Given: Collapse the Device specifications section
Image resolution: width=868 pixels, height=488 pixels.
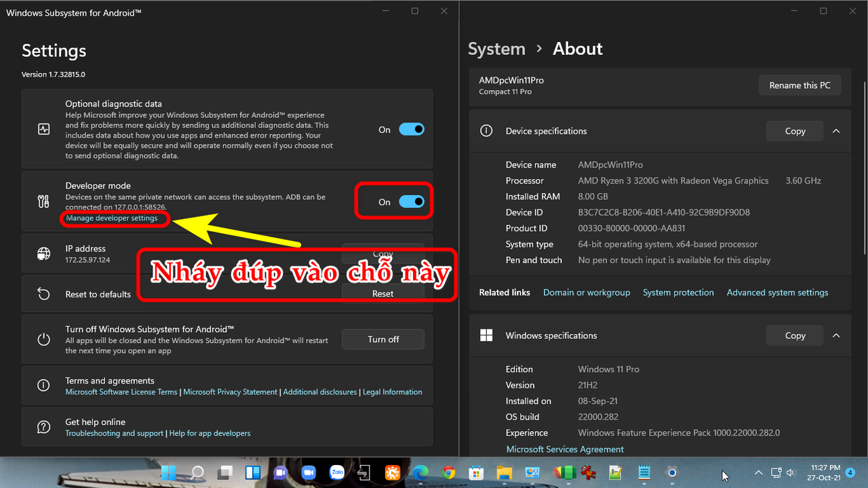Looking at the screenshot, I should (836, 131).
